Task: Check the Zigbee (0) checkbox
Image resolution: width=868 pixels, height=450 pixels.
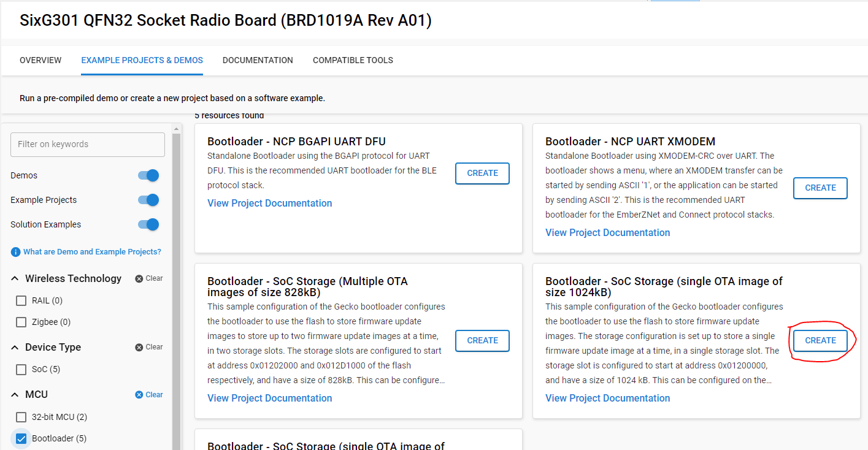Action: click(21, 322)
